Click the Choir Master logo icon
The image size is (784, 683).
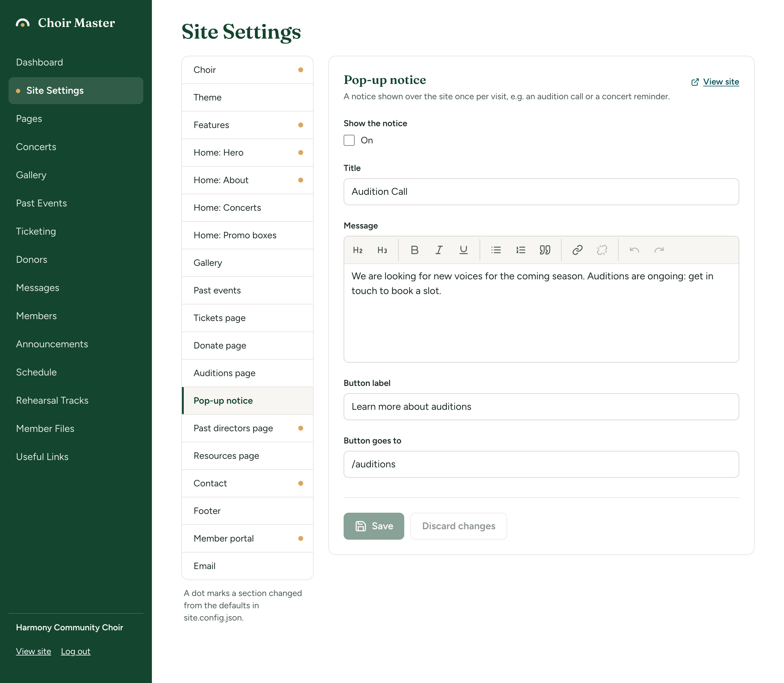22,23
